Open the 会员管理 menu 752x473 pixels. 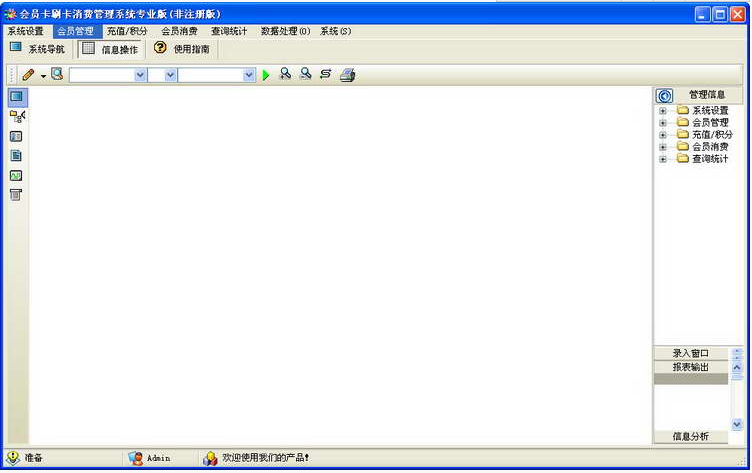pyautogui.click(x=76, y=31)
